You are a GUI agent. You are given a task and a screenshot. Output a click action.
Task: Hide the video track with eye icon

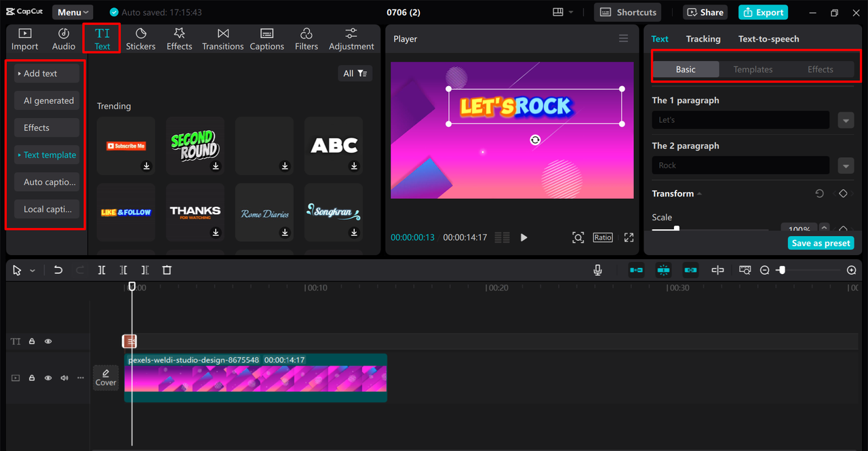(48, 378)
